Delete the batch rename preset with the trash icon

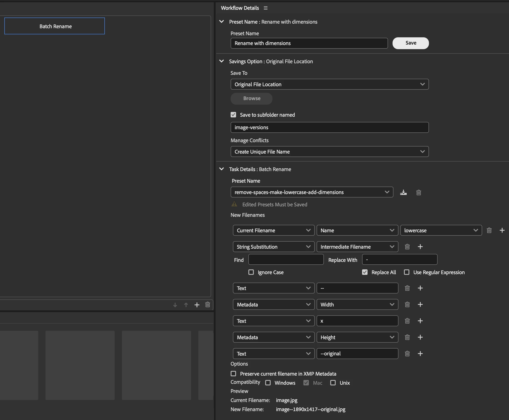[x=418, y=192]
